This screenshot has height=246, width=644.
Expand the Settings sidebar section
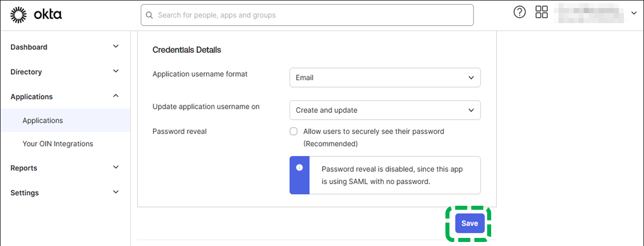[116, 192]
